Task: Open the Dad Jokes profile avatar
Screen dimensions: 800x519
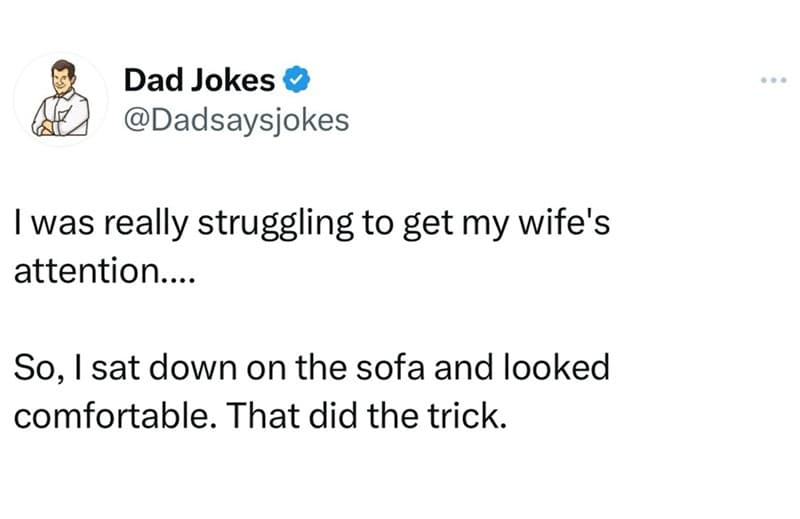Action: click(61, 99)
